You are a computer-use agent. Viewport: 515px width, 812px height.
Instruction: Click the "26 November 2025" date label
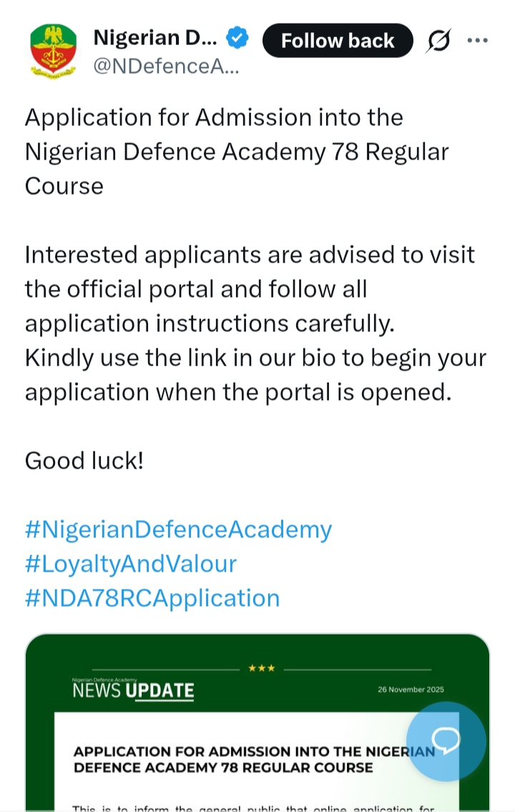411,690
